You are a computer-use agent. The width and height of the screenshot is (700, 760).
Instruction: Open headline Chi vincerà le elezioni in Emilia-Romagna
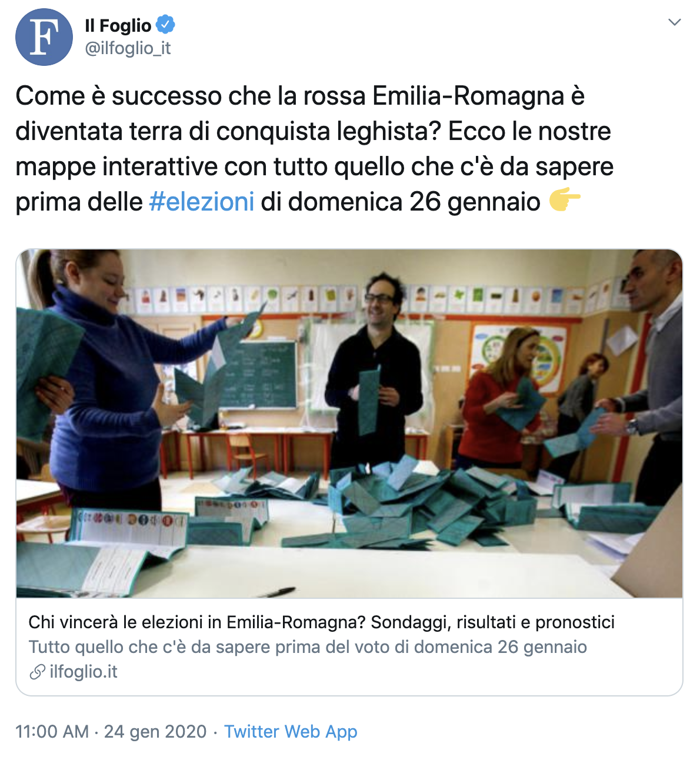[321, 622]
